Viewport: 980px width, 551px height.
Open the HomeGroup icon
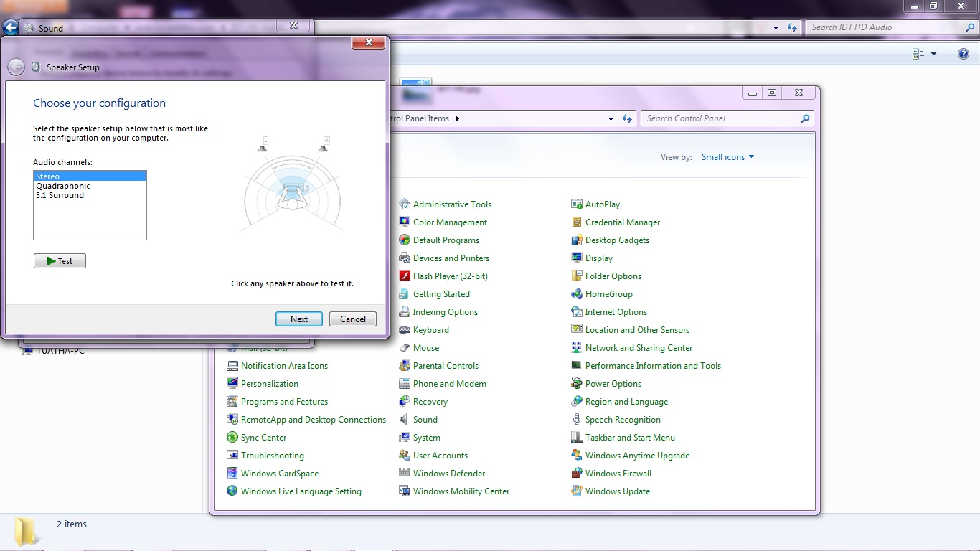click(577, 294)
